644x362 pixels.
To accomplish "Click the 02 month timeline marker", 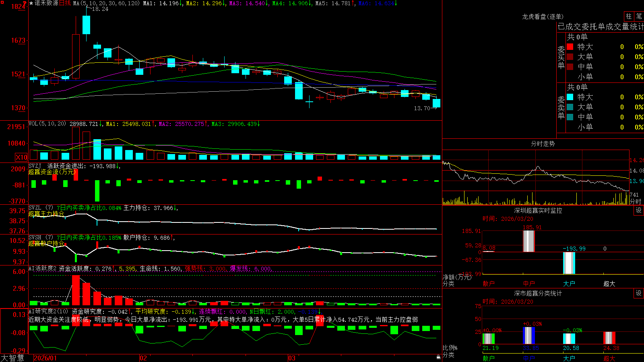I will coord(143,358).
